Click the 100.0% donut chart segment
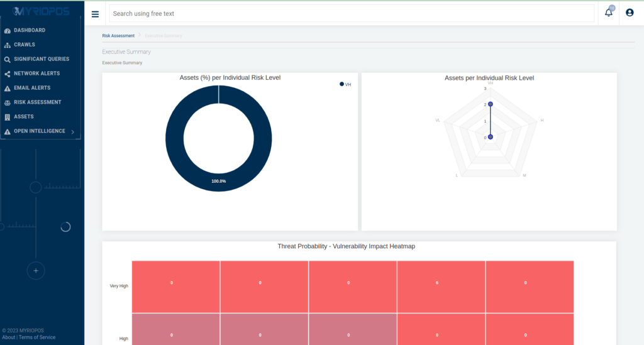The width and height of the screenshot is (644, 345). (218, 182)
